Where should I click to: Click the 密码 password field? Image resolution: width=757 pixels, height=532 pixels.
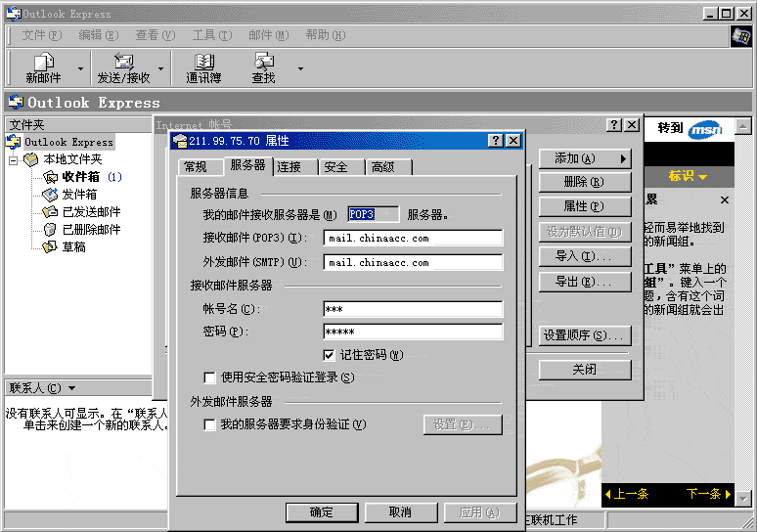(413, 332)
